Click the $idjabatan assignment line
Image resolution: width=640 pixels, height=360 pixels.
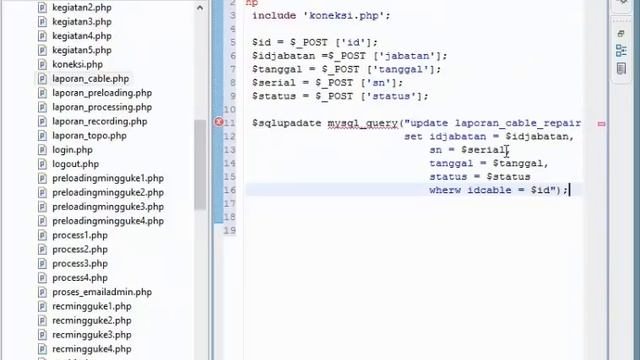point(349,56)
